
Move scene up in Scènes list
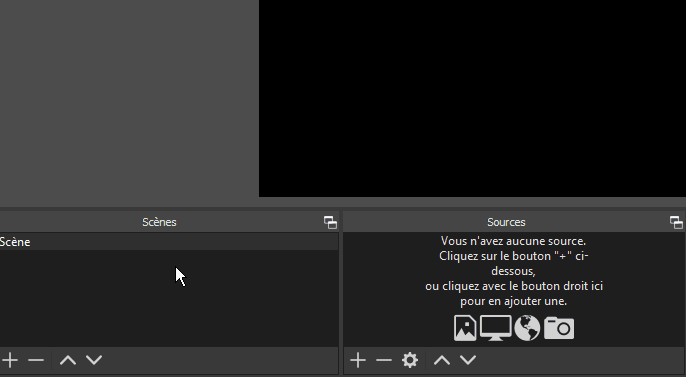point(68,360)
